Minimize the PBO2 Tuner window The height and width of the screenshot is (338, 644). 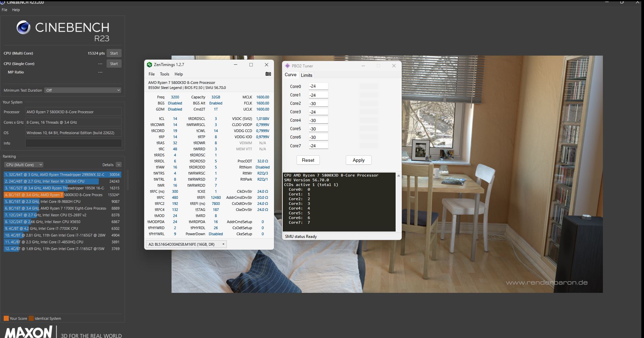click(363, 66)
